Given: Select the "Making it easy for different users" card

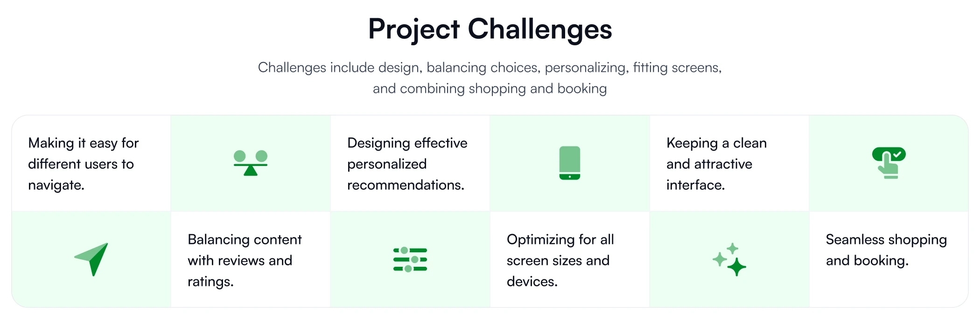Looking at the screenshot, I should (x=91, y=164).
